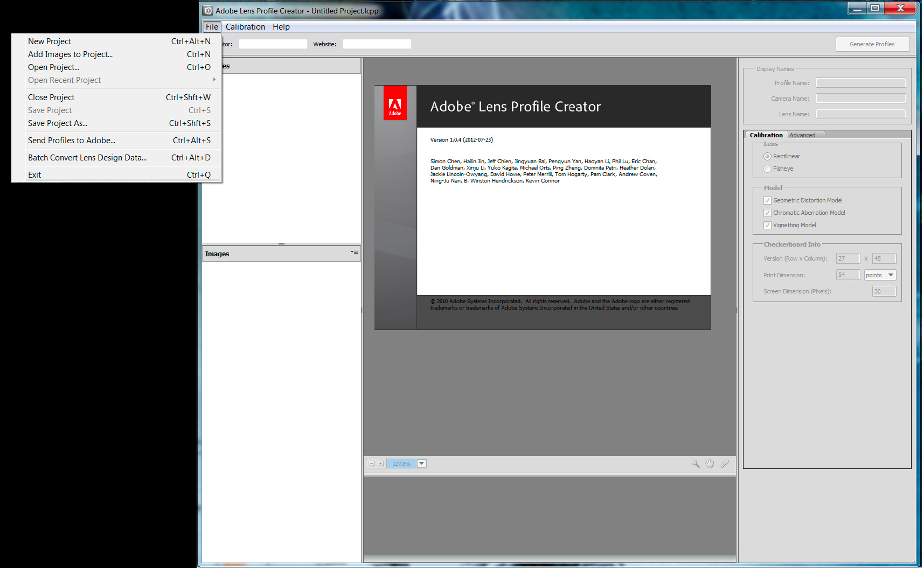Switch to the Advanced tab

(805, 135)
